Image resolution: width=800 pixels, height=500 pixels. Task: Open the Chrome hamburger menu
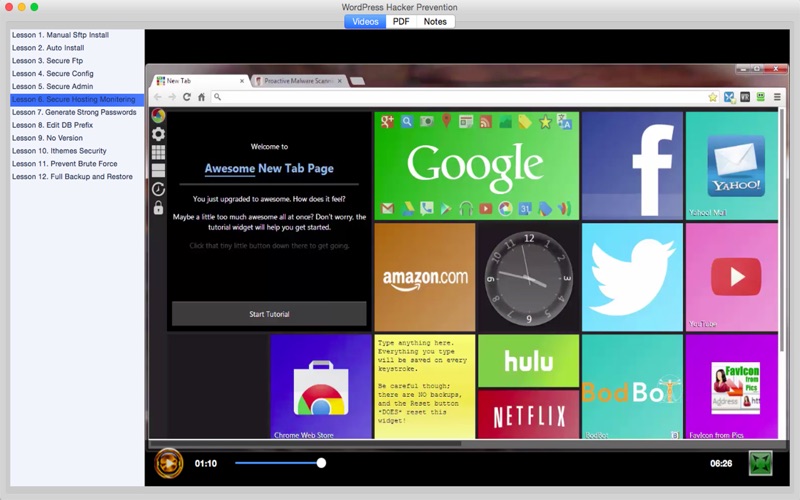(x=777, y=96)
